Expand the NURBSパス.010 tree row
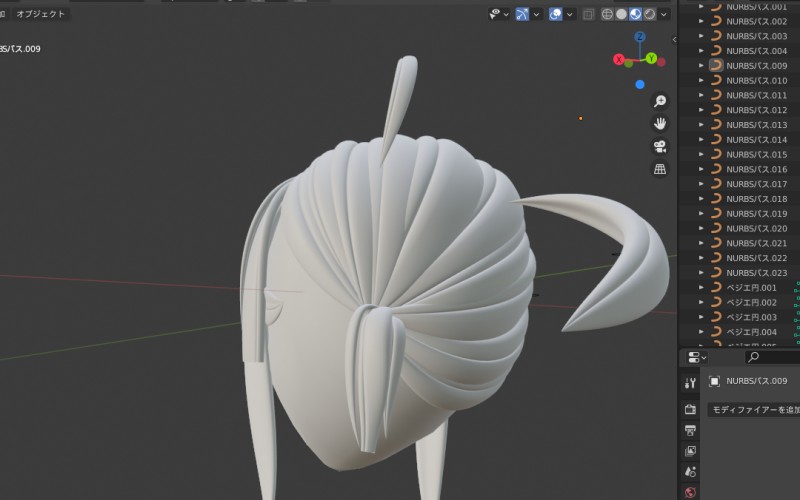 tap(701, 80)
